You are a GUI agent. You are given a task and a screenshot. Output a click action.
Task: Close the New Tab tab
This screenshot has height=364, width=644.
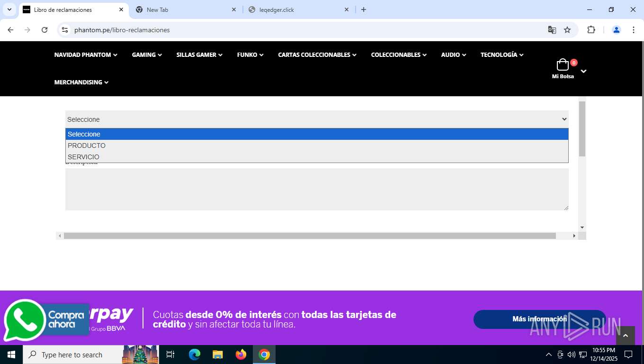tap(234, 9)
